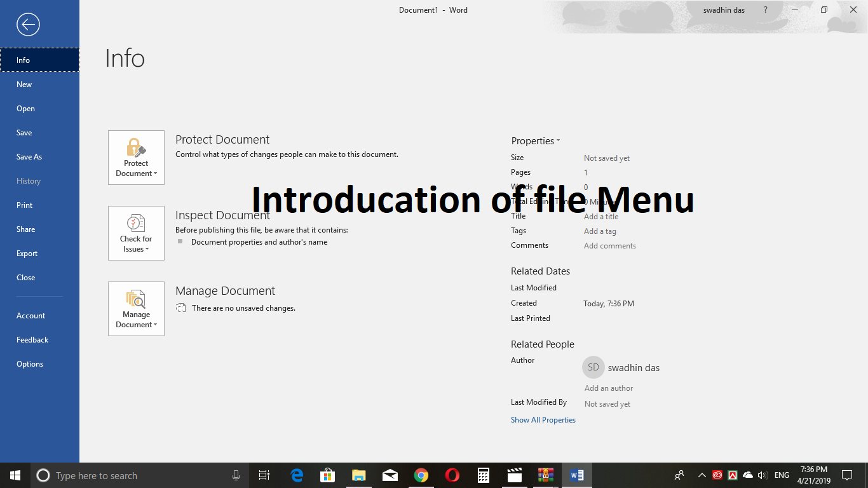This screenshot has height=488, width=868.
Task: Launch Google Chrome from the taskbar
Action: coord(421,475)
